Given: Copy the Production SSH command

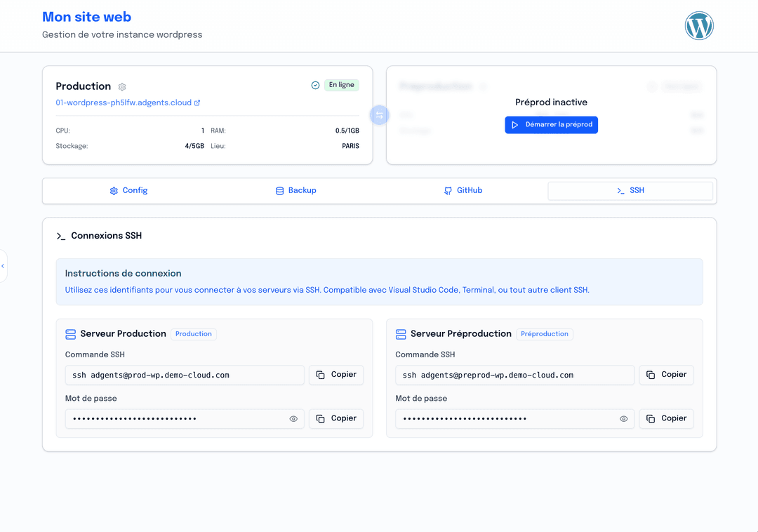Looking at the screenshot, I should point(336,375).
